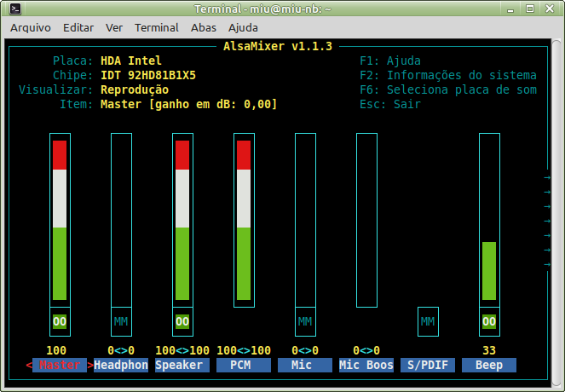
Task: Click the F1: Ajuda help text
Action: (x=390, y=61)
